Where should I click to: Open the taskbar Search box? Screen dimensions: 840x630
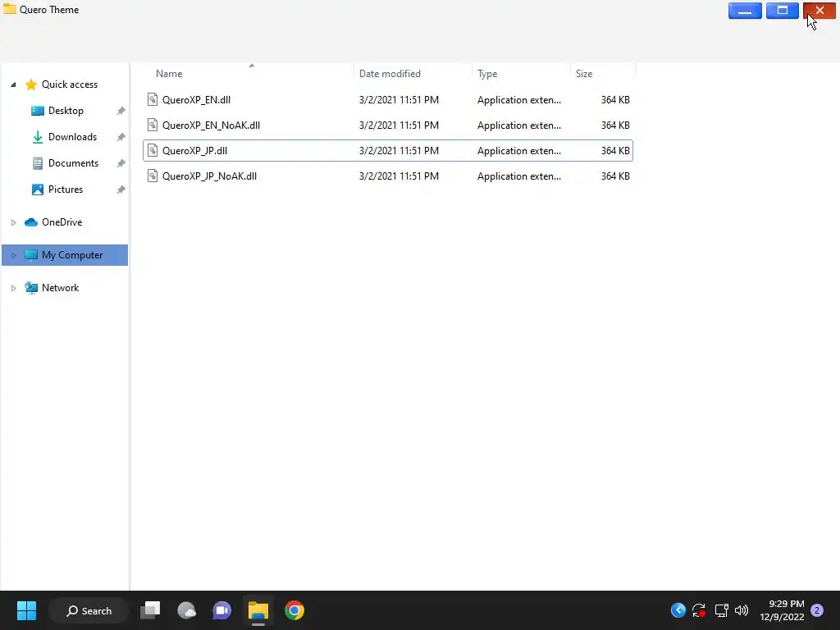(89, 610)
